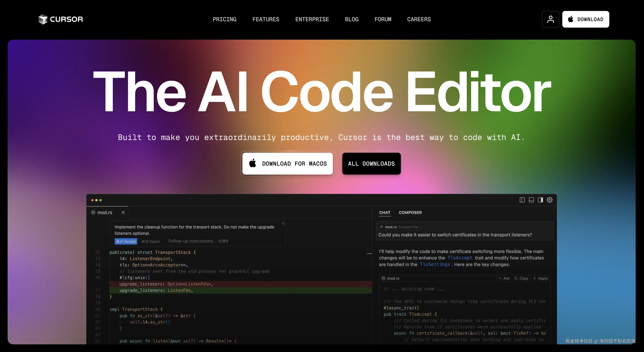Click the 'impl TransportStack {' line
The image size is (644, 352).
tap(136, 309)
